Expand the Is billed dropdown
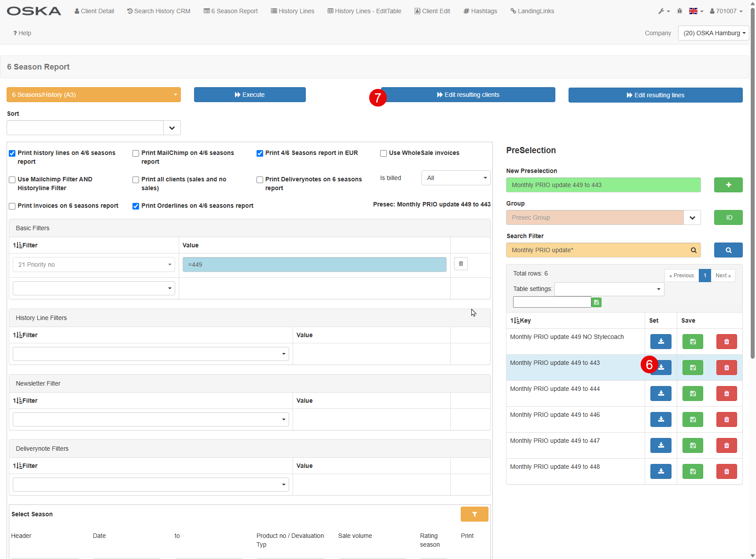The height and width of the screenshot is (559, 756). [455, 178]
